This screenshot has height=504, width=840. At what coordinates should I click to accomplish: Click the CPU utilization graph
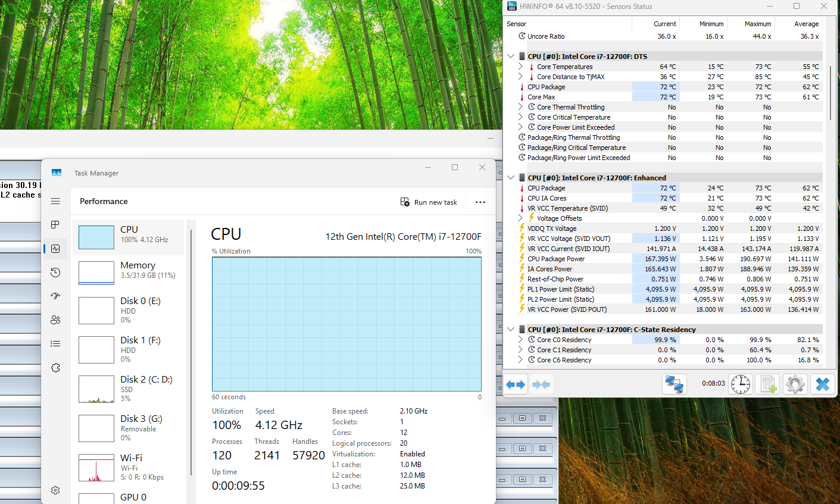tap(346, 324)
